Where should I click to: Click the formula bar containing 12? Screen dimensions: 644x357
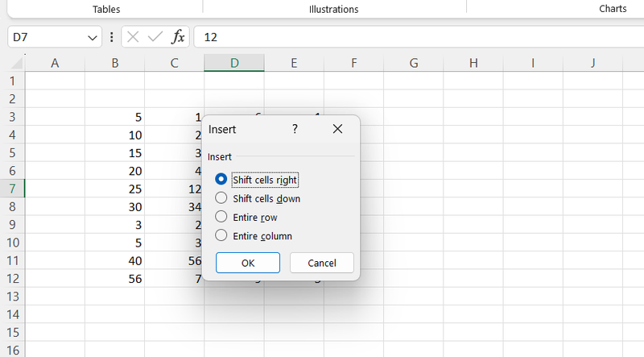[x=419, y=37]
